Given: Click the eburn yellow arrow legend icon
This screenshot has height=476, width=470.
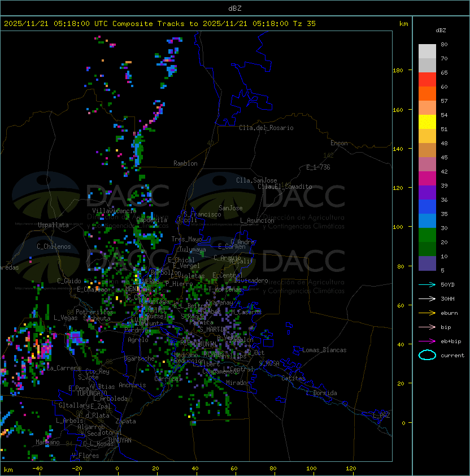Looking at the screenshot, I should click(x=427, y=313).
